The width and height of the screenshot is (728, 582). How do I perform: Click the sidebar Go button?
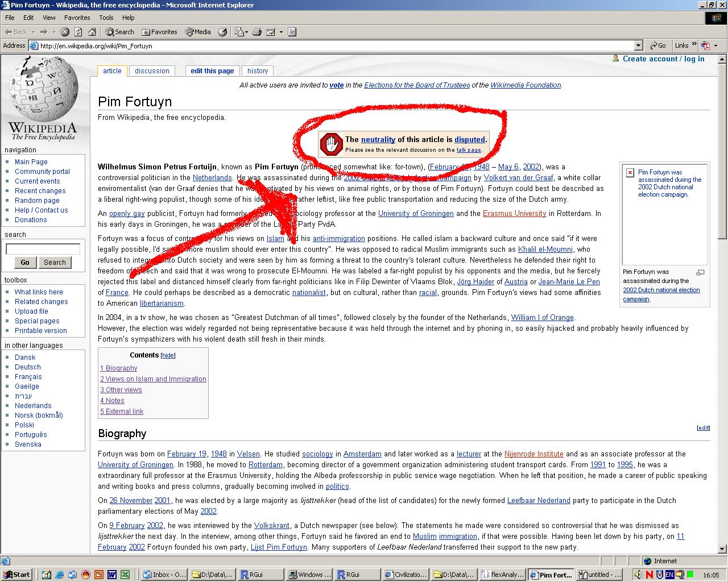click(25, 262)
